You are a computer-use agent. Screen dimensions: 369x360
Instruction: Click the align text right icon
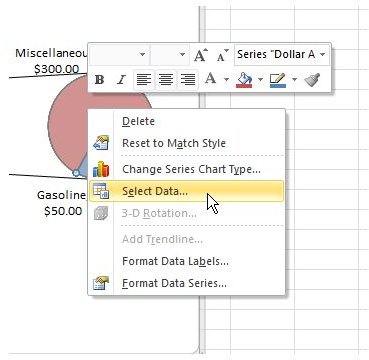(188, 80)
